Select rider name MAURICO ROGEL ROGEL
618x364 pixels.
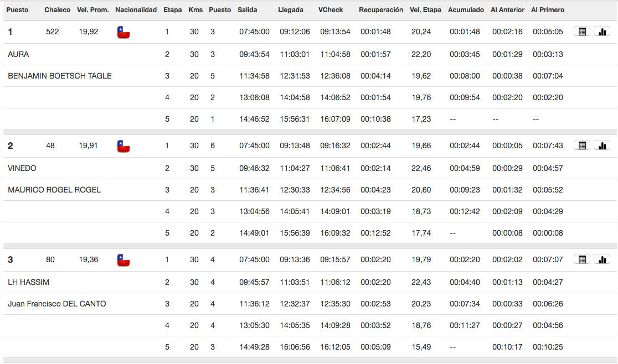click(54, 190)
